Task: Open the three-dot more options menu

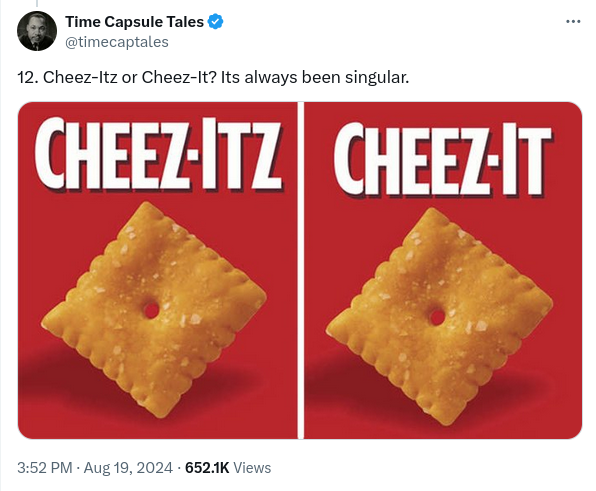Action: pyautogui.click(x=573, y=22)
